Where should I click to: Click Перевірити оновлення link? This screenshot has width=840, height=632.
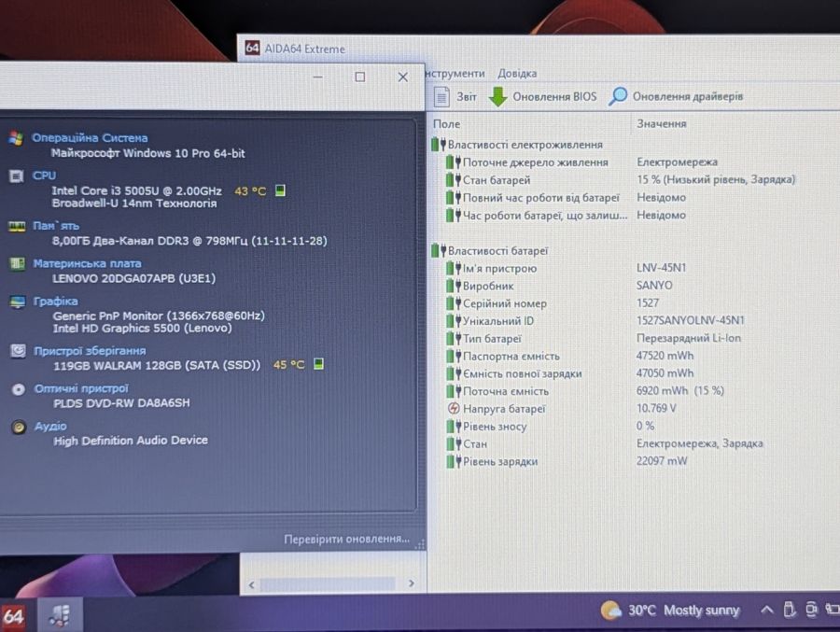[346, 539]
